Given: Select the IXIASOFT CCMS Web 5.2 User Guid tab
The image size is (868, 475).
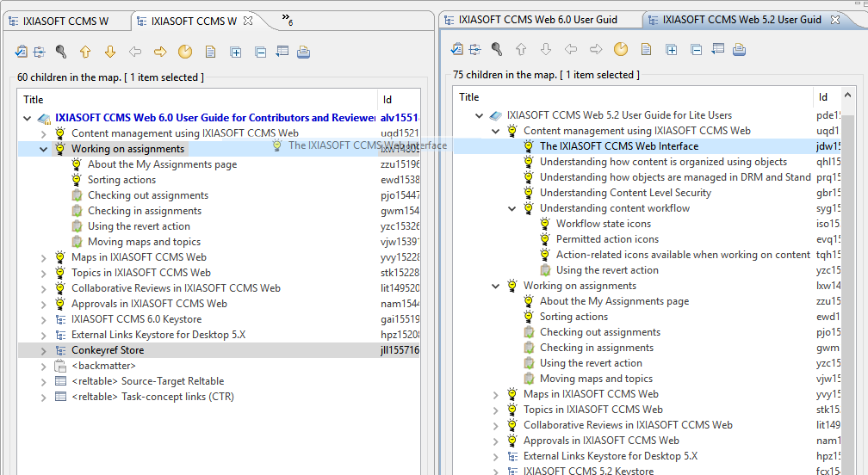Looking at the screenshot, I should (x=741, y=19).
